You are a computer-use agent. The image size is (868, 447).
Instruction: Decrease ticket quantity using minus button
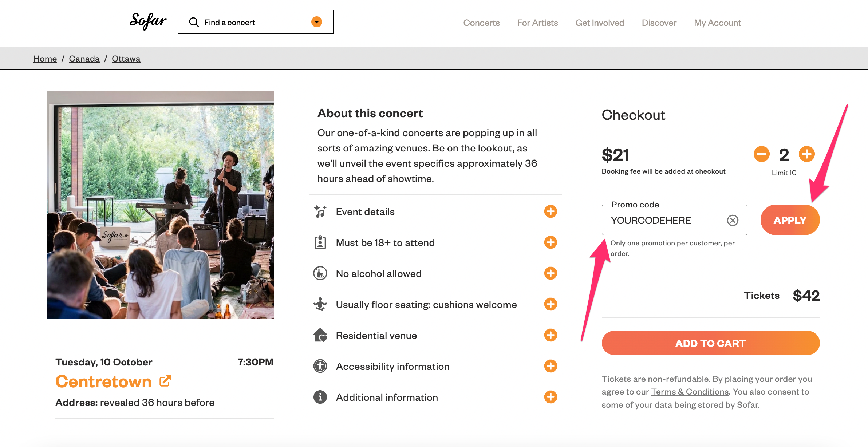click(761, 153)
